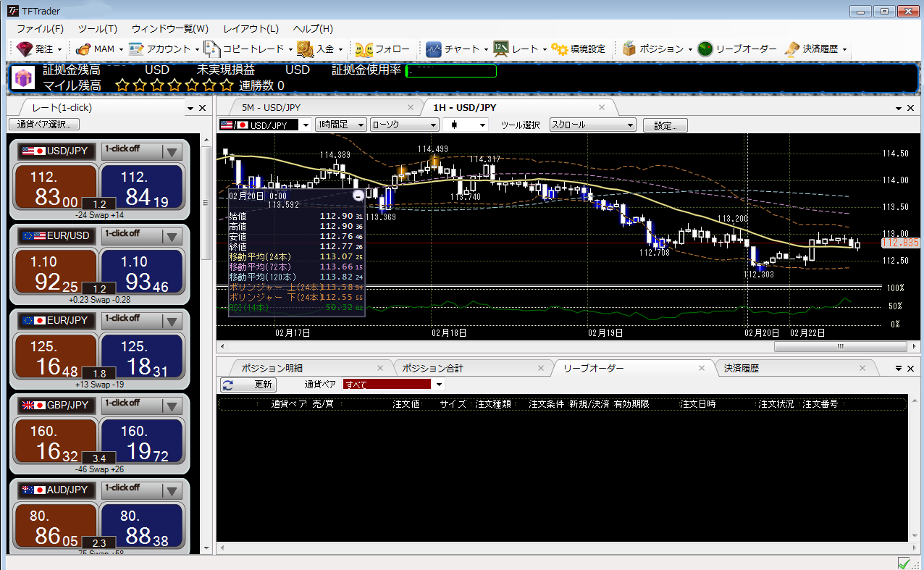Open 環境設定 settings gear

578,49
